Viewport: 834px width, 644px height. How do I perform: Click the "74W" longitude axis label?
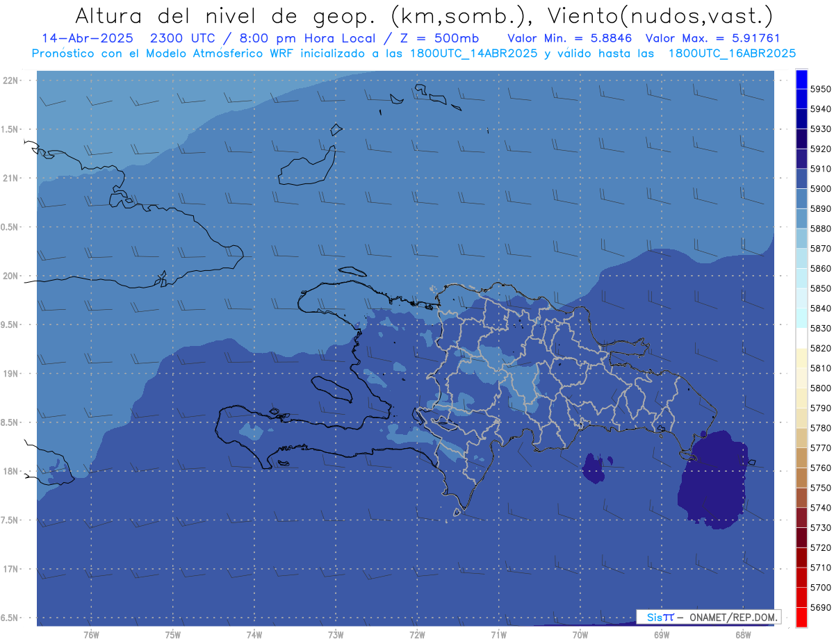pyautogui.click(x=254, y=634)
